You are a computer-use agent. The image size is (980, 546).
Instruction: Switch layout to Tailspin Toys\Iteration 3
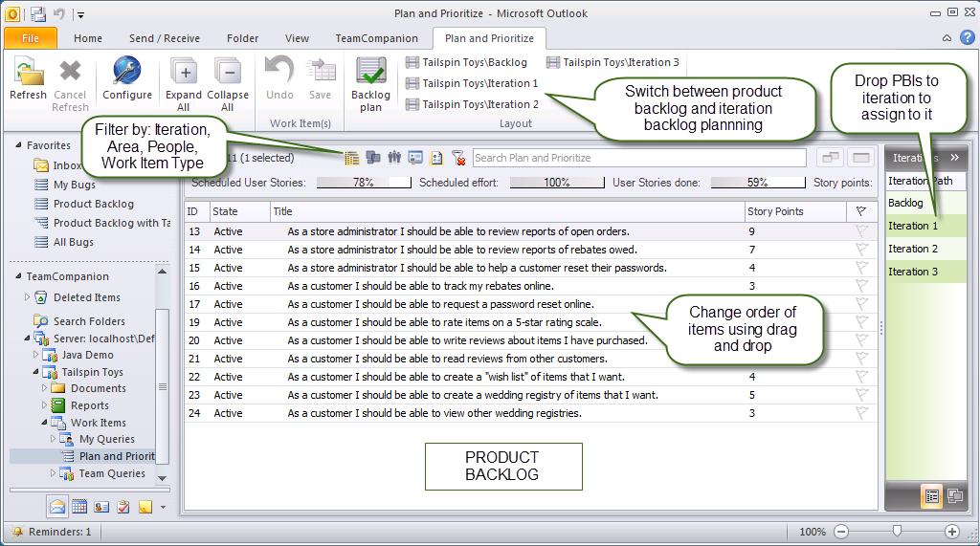(612, 62)
